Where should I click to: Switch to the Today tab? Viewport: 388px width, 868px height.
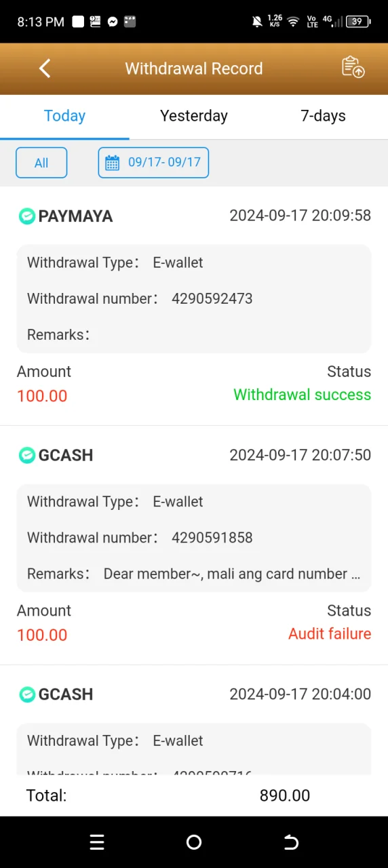pos(64,116)
